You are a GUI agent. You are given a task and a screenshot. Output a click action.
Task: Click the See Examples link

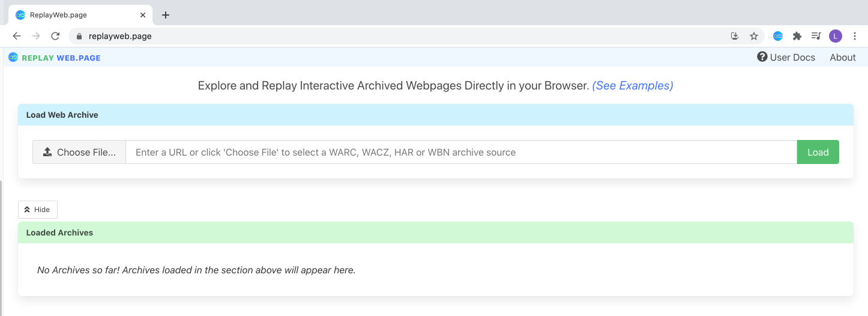tap(632, 86)
